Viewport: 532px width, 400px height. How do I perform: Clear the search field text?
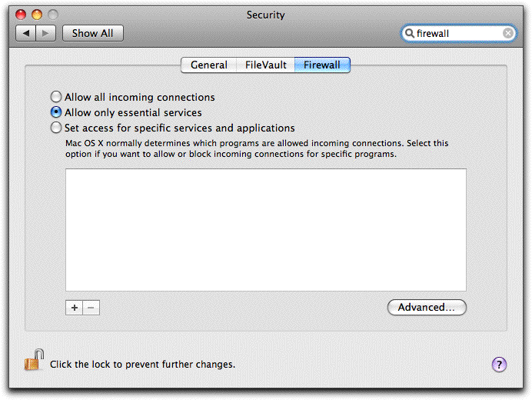(508, 33)
